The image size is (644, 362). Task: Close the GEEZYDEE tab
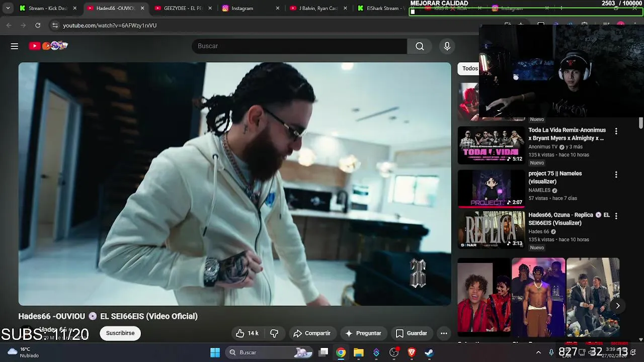[210, 9]
